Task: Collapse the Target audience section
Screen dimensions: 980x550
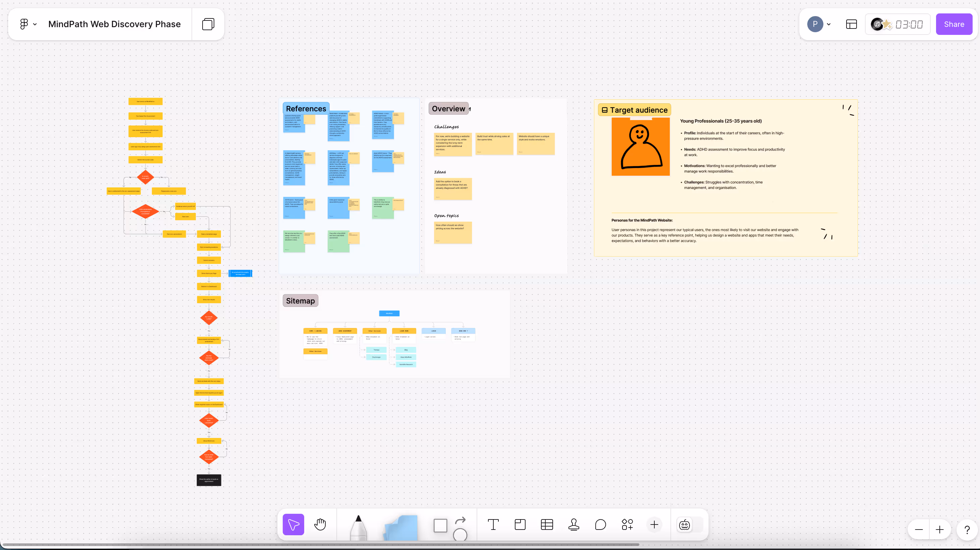Action: [x=604, y=110]
